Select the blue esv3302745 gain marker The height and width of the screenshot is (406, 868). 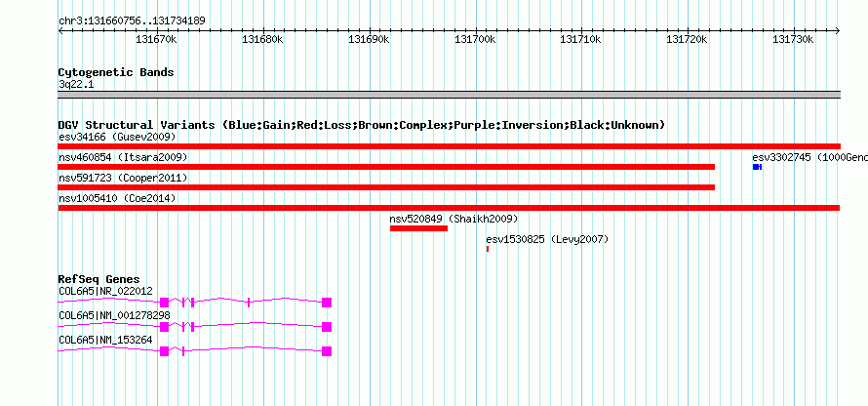[757, 167]
